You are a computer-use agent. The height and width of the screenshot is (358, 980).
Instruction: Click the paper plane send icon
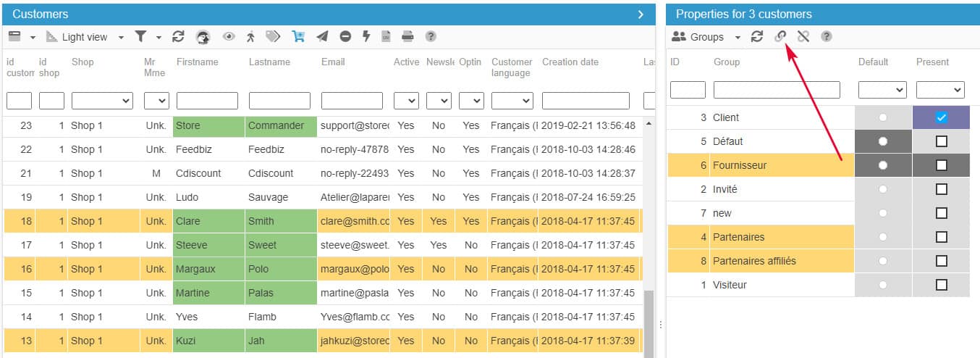click(322, 36)
